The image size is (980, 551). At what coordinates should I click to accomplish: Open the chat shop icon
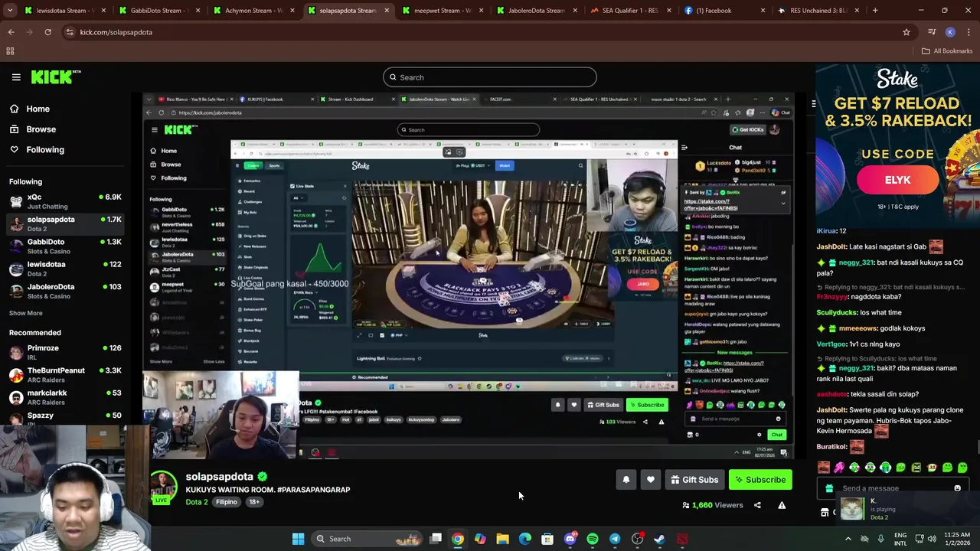pos(825,512)
